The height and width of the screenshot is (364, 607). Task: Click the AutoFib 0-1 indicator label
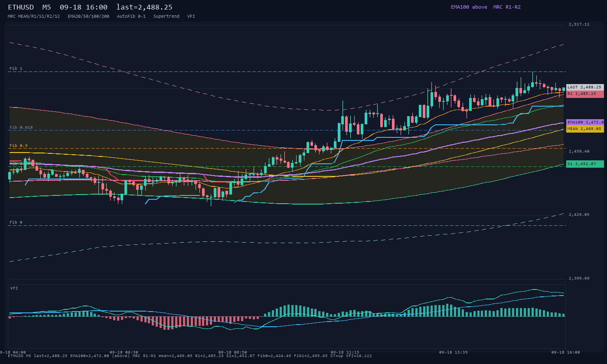131,16
